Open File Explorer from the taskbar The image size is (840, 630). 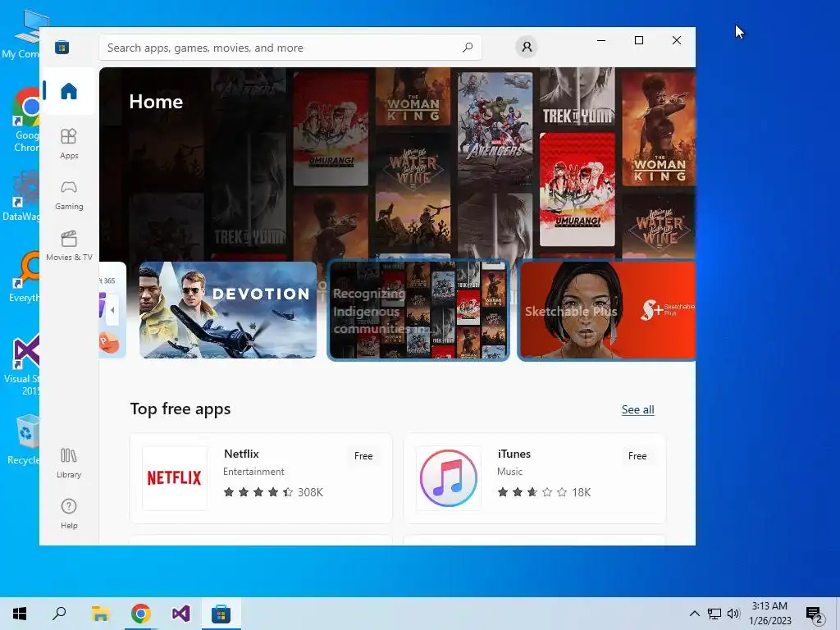(100, 614)
